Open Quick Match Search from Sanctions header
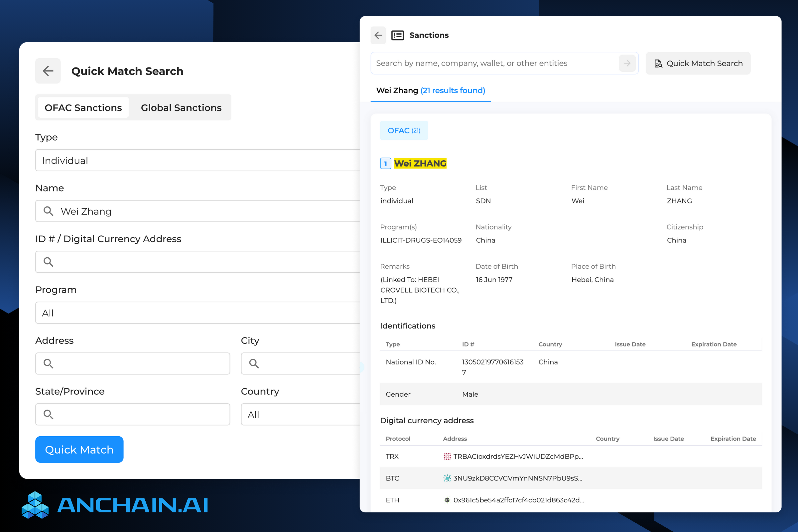 [x=698, y=64]
